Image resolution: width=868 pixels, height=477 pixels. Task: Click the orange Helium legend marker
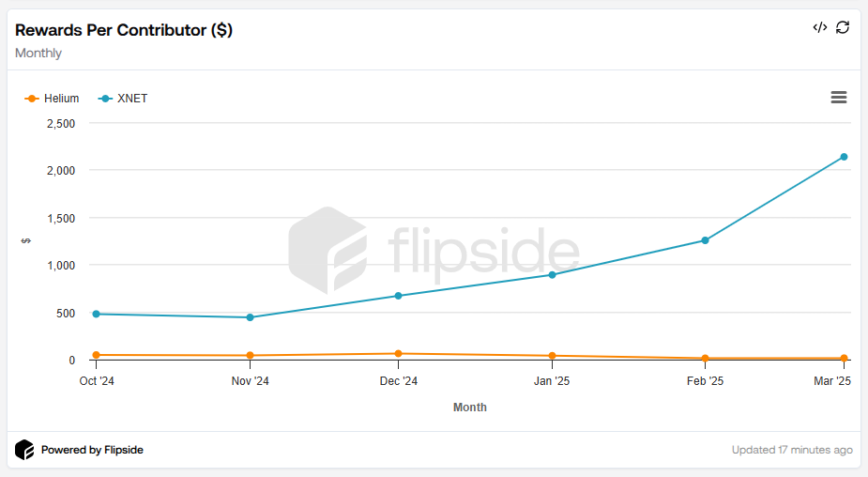tap(32, 99)
